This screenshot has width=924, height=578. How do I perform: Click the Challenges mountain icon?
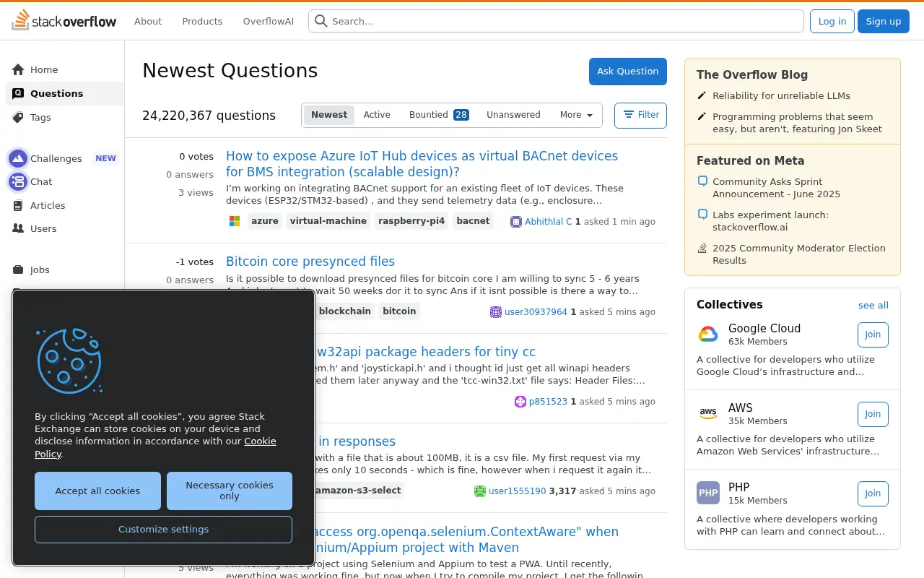(18, 158)
